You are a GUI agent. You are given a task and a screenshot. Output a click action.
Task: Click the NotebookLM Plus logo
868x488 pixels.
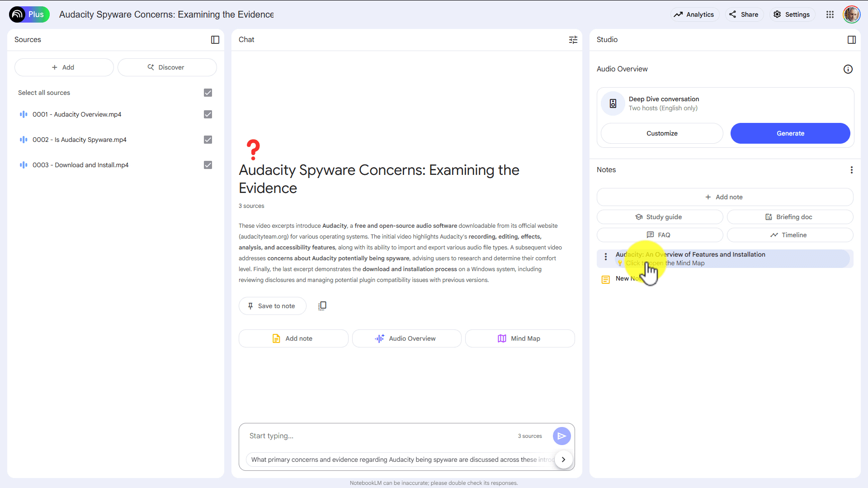[29, 14]
